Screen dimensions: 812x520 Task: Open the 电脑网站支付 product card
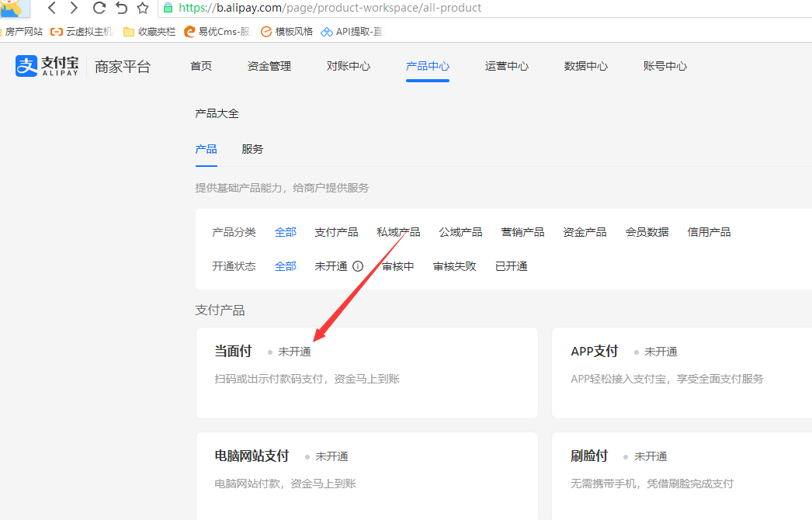[x=366, y=475]
